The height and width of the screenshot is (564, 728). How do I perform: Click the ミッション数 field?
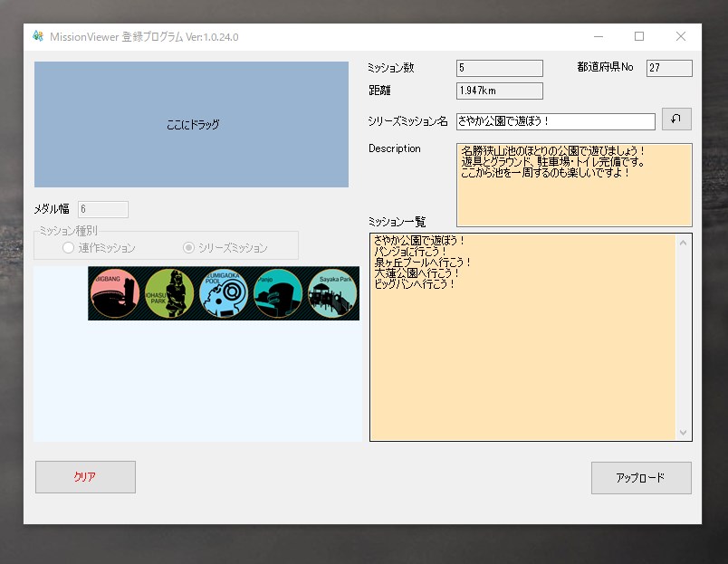click(x=500, y=68)
